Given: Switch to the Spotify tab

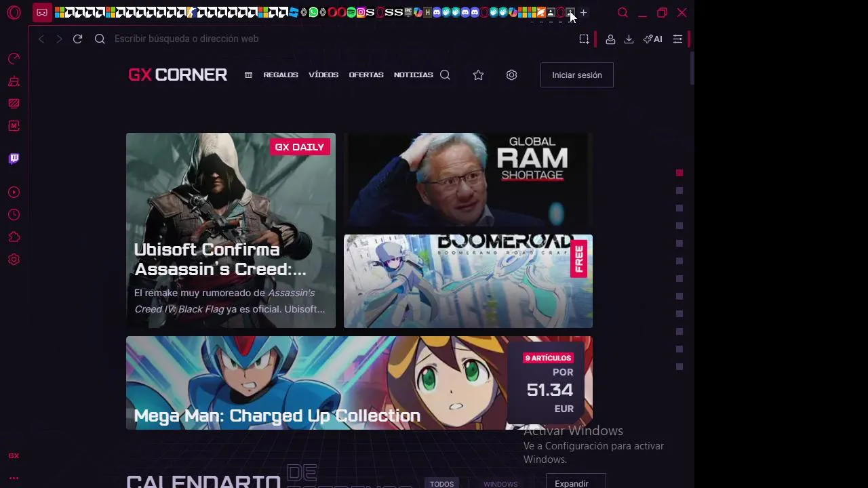Looking at the screenshot, I should point(351,12).
